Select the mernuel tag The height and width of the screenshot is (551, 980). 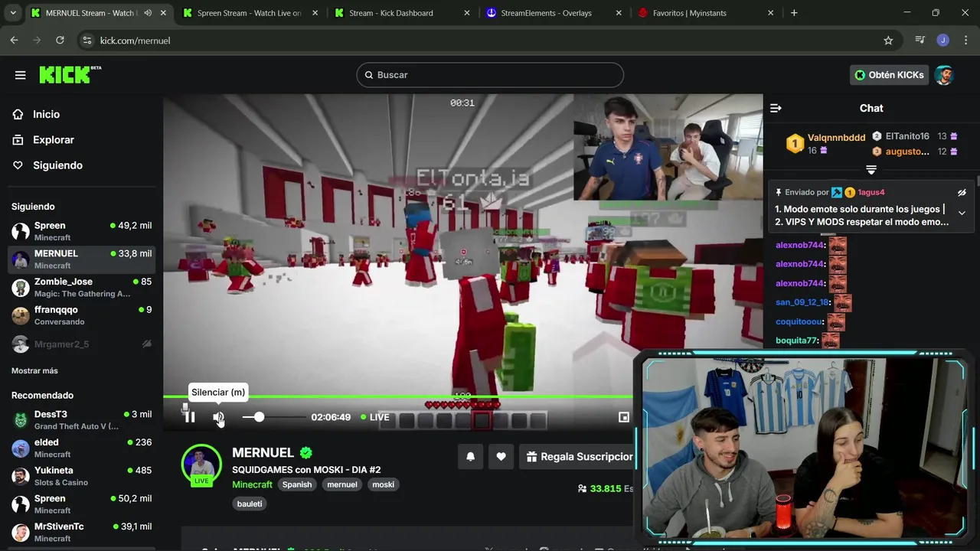(342, 484)
